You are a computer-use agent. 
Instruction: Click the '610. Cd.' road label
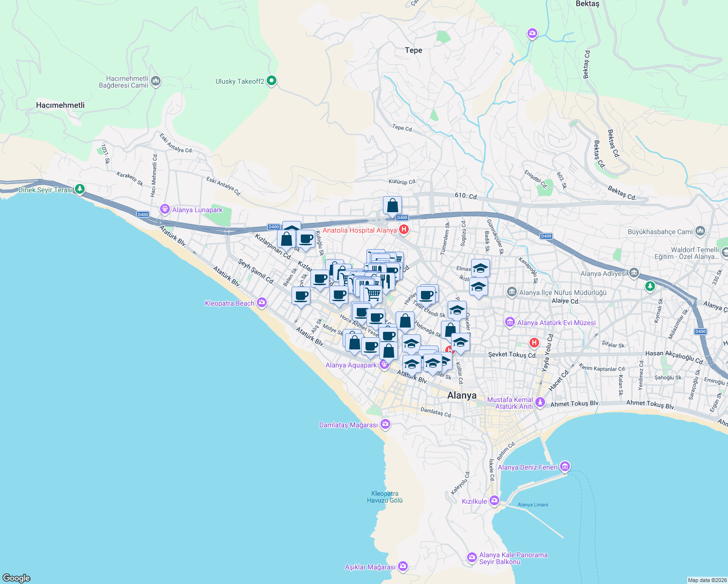466,196
